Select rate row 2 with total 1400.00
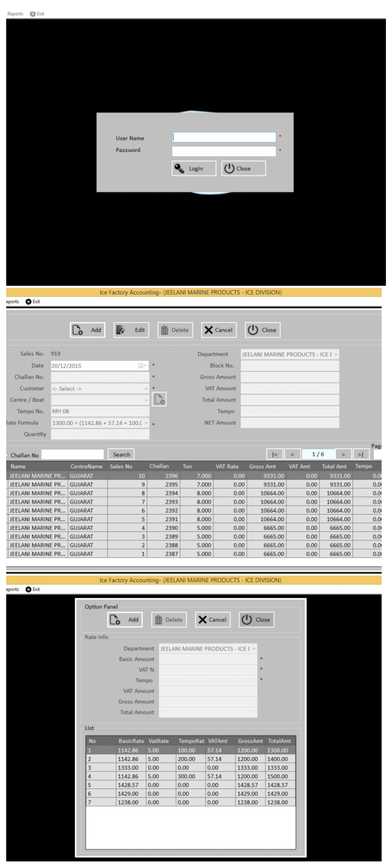This screenshot has height=868, width=388. click(191, 759)
